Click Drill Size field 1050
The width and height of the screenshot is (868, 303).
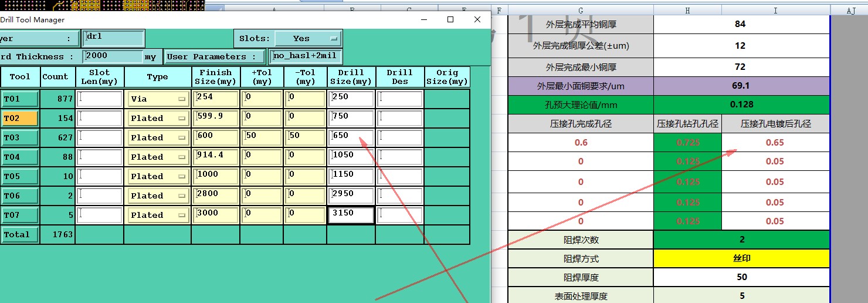(351, 157)
